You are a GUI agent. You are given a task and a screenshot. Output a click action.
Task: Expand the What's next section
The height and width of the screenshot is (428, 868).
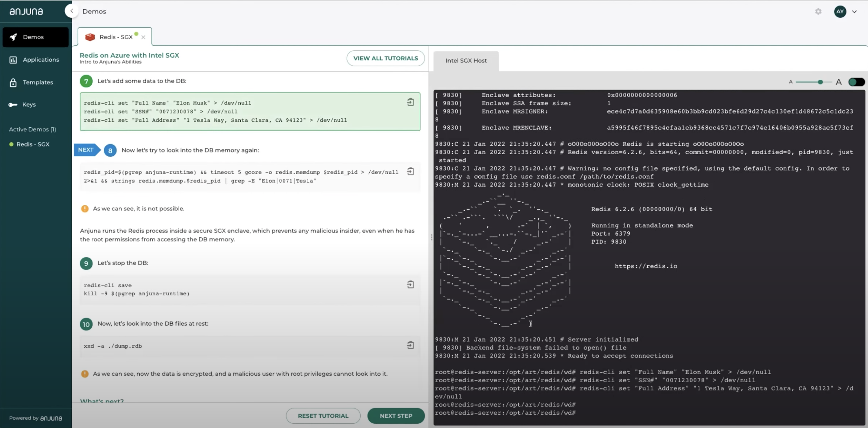(x=102, y=401)
